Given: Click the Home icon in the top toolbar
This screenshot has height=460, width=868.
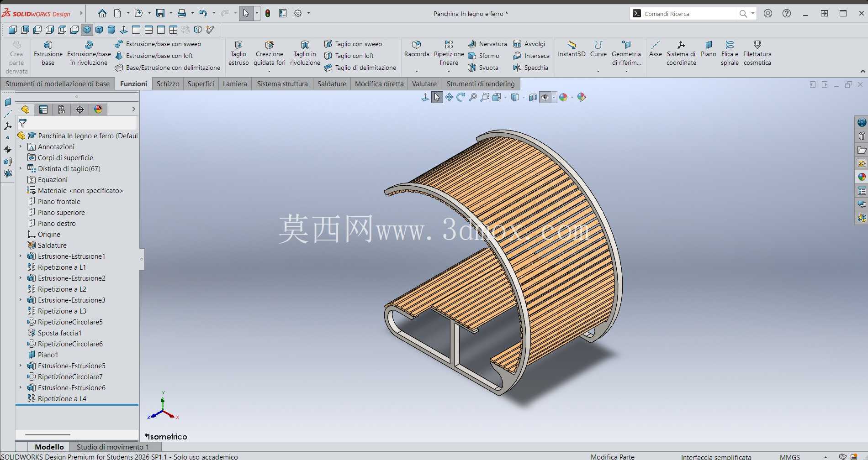Looking at the screenshot, I should [102, 13].
